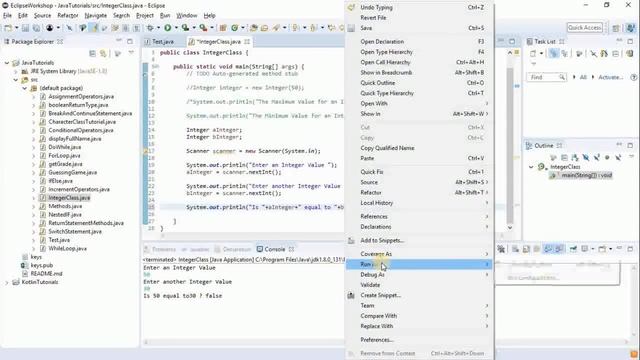Click Collapse All in Package Explorer
The height and width of the screenshot is (360, 640).
pos(93,53)
